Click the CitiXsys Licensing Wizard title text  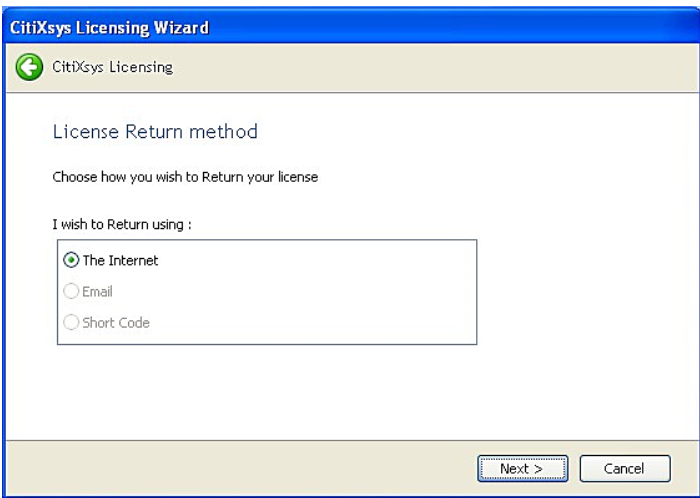tap(109, 28)
